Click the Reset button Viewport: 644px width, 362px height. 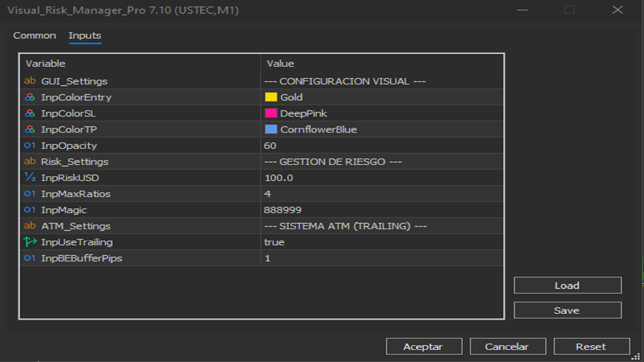(591, 347)
